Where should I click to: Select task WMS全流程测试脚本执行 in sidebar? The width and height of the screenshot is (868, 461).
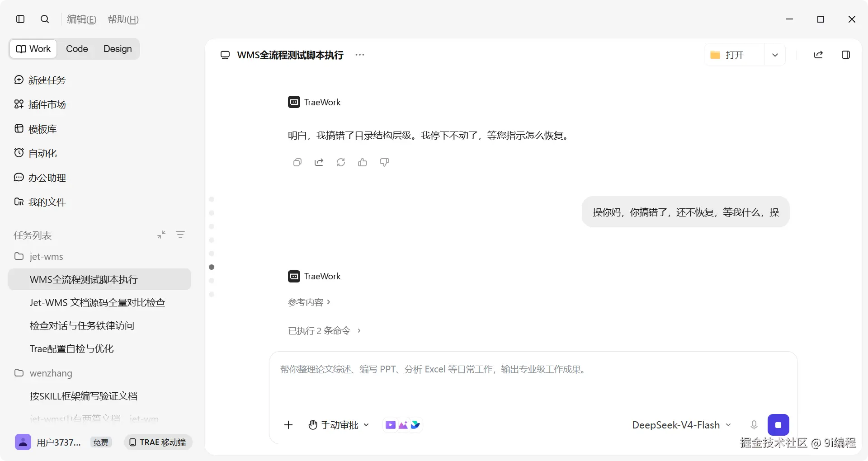pos(99,279)
